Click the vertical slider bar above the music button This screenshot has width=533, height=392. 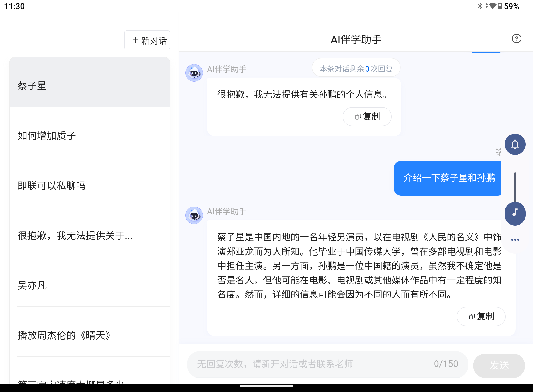tap(515, 187)
